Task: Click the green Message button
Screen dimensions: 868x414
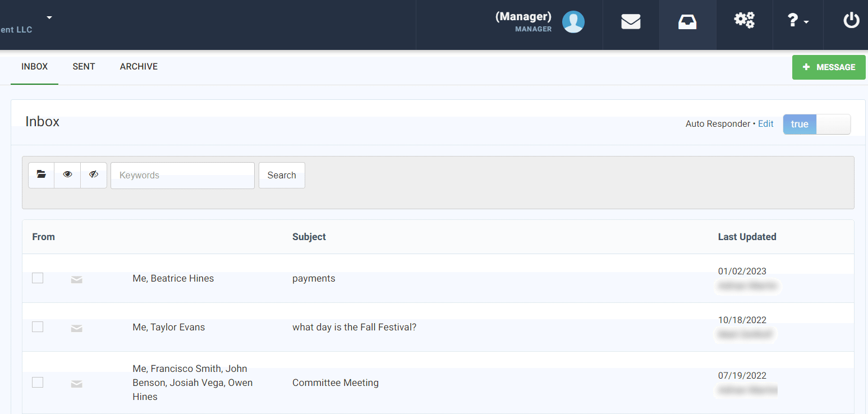Action: (x=829, y=67)
